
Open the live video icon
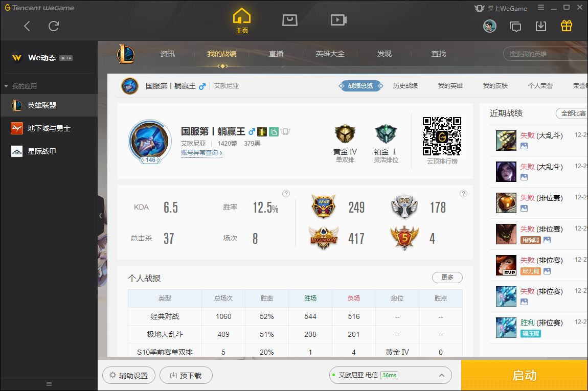(x=338, y=20)
